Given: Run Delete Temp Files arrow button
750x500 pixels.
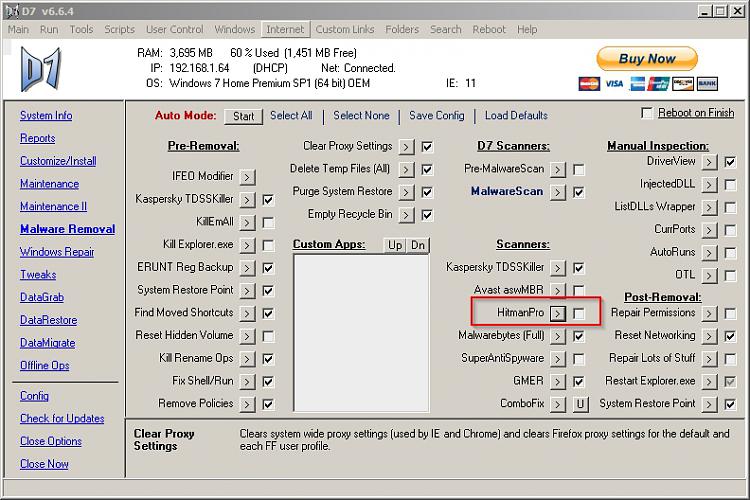Looking at the screenshot, I should [407, 169].
